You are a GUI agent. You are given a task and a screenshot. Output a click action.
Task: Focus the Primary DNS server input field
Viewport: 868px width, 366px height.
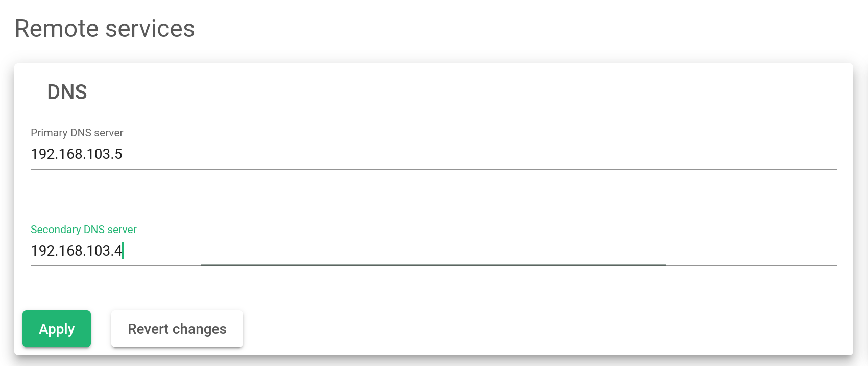click(433, 154)
